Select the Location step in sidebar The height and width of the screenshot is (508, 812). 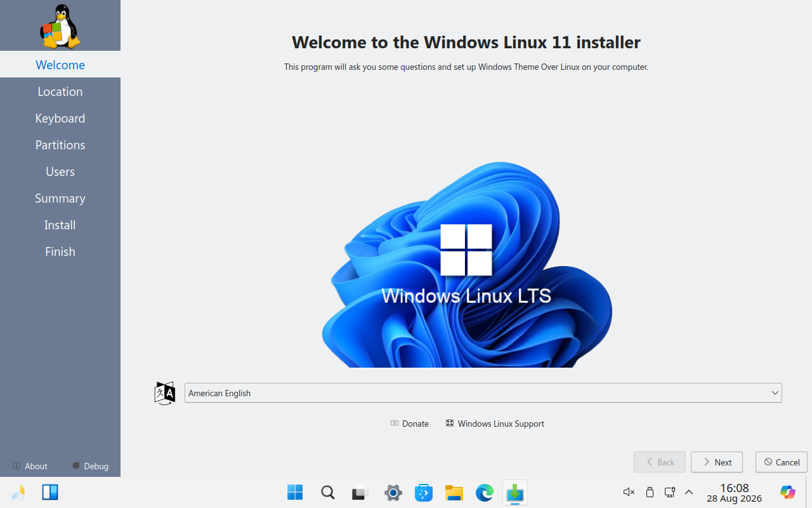coord(60,91)
